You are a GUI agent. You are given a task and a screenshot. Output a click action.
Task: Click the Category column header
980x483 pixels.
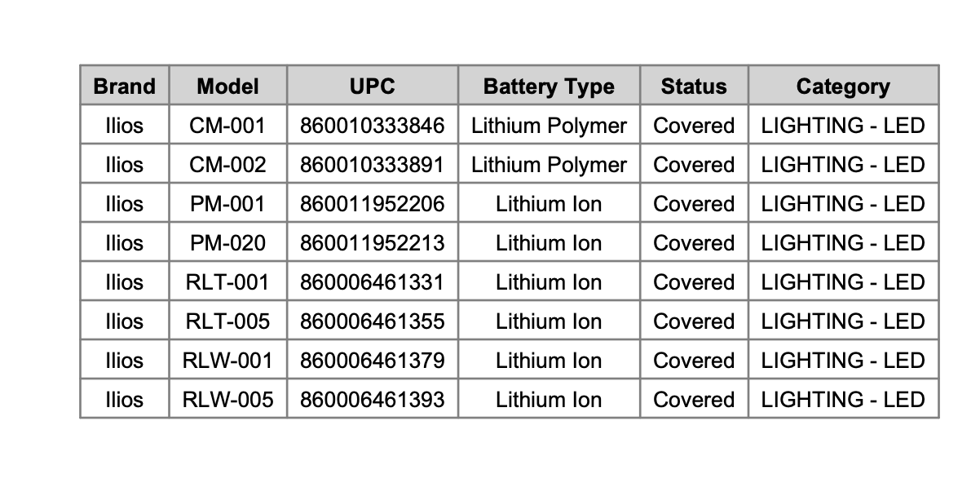pos(843,86)
